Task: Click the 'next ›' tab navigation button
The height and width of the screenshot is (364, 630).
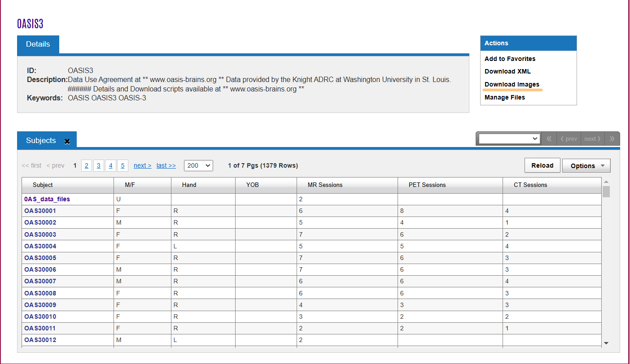Action: click(592, 139)
